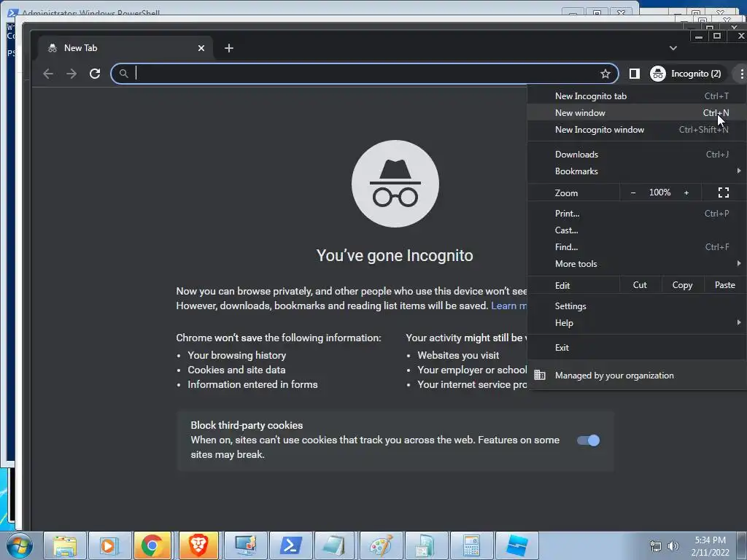Click the taskbar clock showing 5:34 PM
The width and height of the screenshot is (747, 560).
tap(710, 546)
